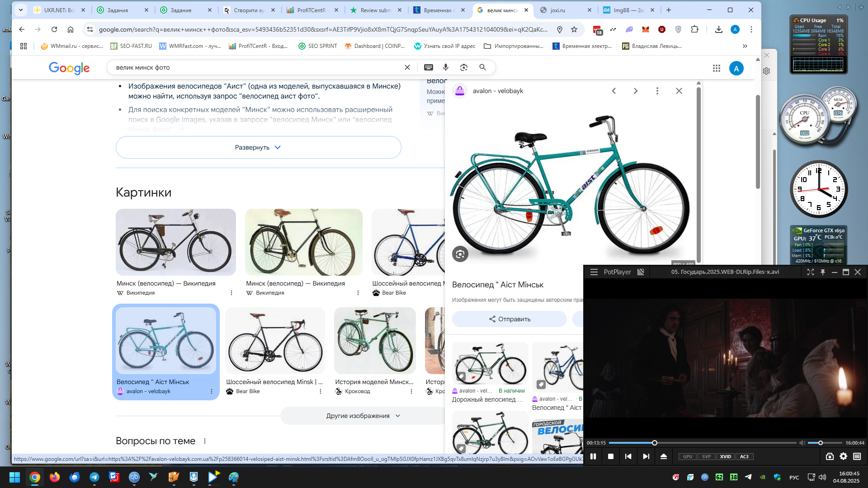The height and width of the screenshot is (488, 868).
Task: Open menu for Велосипед Аіст Мінськ result
Action: [x=212, y=391]
